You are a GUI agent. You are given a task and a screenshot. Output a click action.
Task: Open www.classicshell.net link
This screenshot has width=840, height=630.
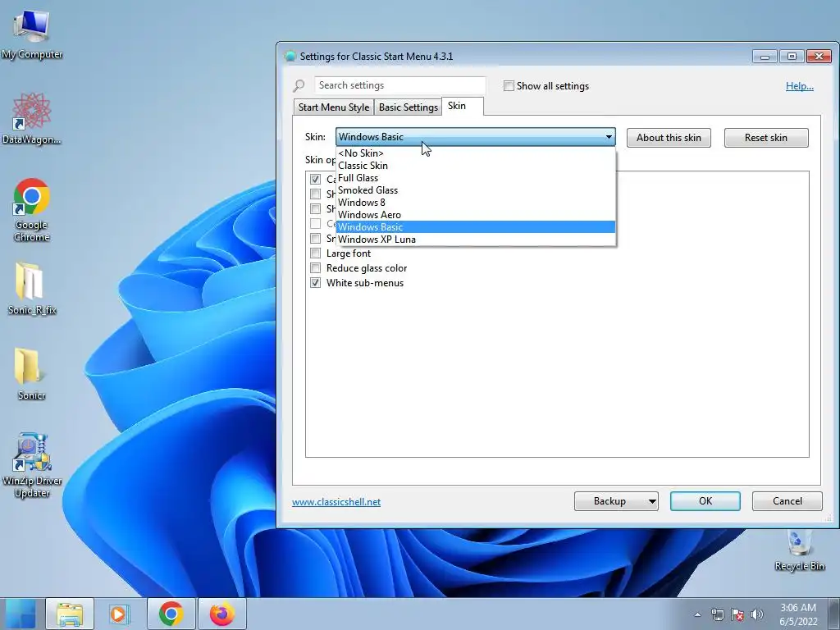coord(336,502)
